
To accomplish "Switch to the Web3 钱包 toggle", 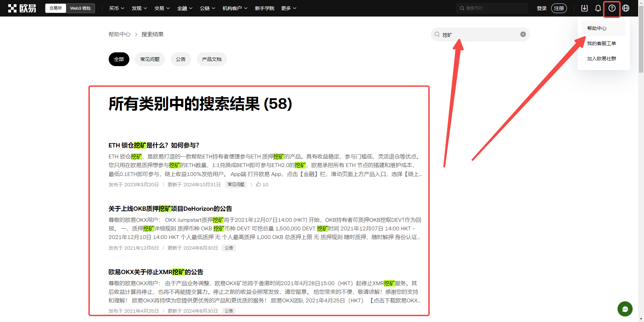I will (80, 8).
